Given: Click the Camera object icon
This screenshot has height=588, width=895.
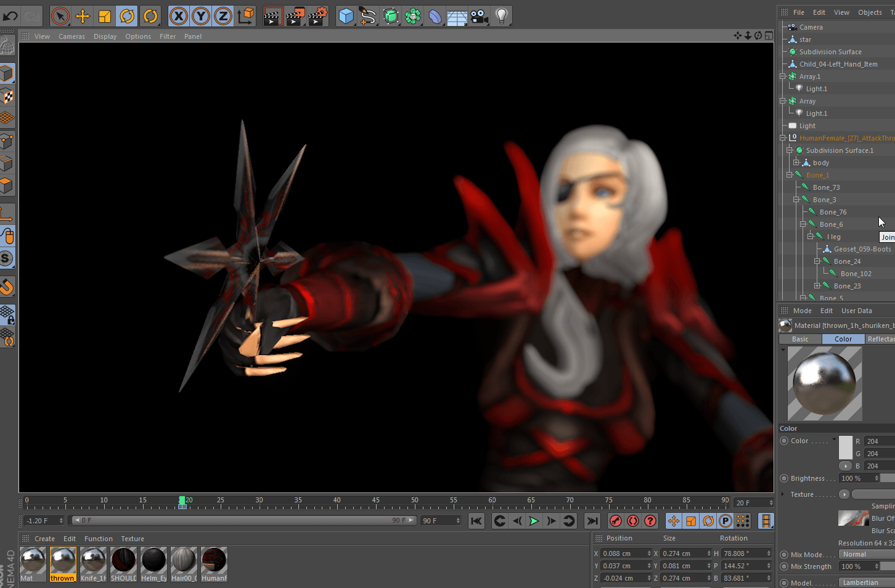Looking at the screenshot, I should [480, 16].
